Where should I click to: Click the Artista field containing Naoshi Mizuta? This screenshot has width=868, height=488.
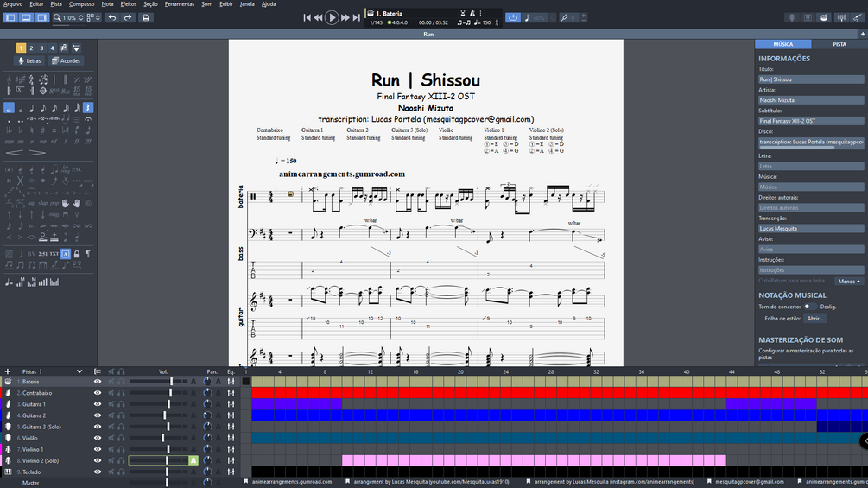811,100
